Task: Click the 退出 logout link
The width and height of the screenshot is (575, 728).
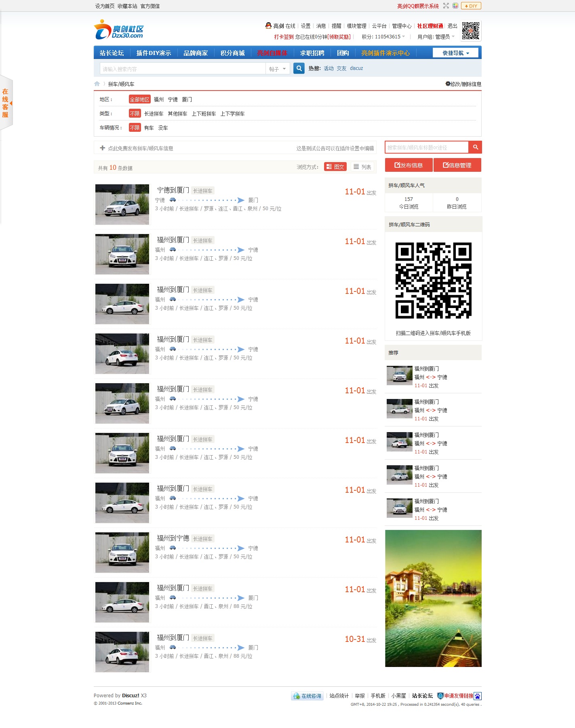Action: click(453, 26)
